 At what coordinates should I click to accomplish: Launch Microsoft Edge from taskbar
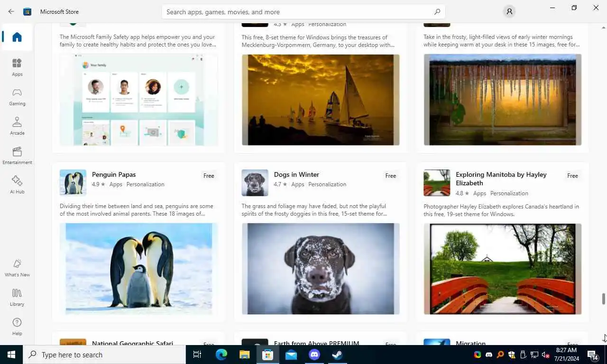pos(221,355)
